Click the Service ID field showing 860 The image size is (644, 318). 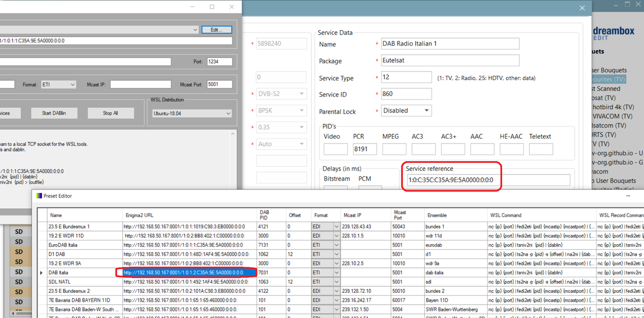coord(406,94)
